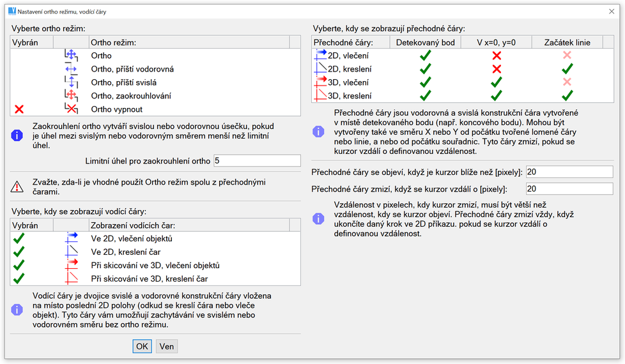Select the 'Ortho, příští vodorovná' icon

click(x=71, y=69)
